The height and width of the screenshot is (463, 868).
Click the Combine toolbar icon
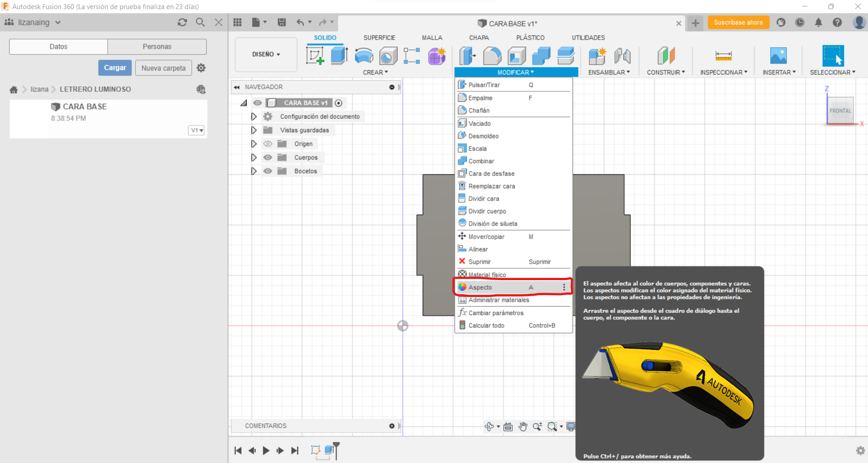click(541, 56)
